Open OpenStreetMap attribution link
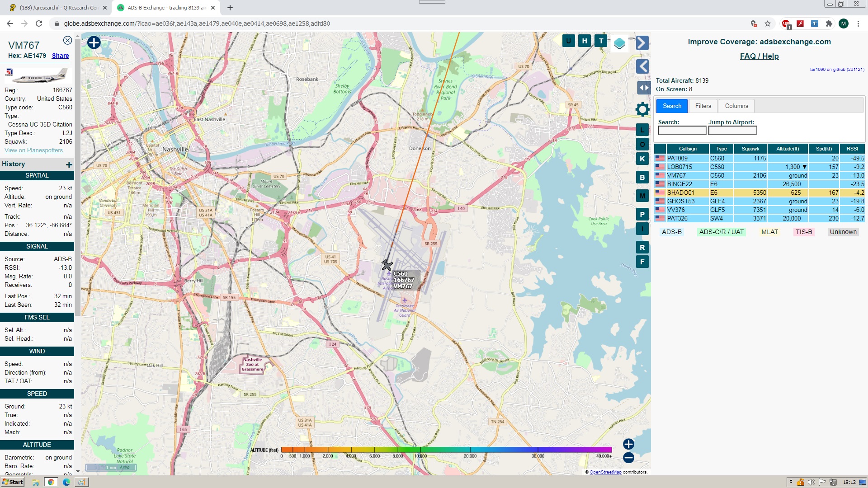Viewport: 868px width, 488px height. (x=605, y=472)
